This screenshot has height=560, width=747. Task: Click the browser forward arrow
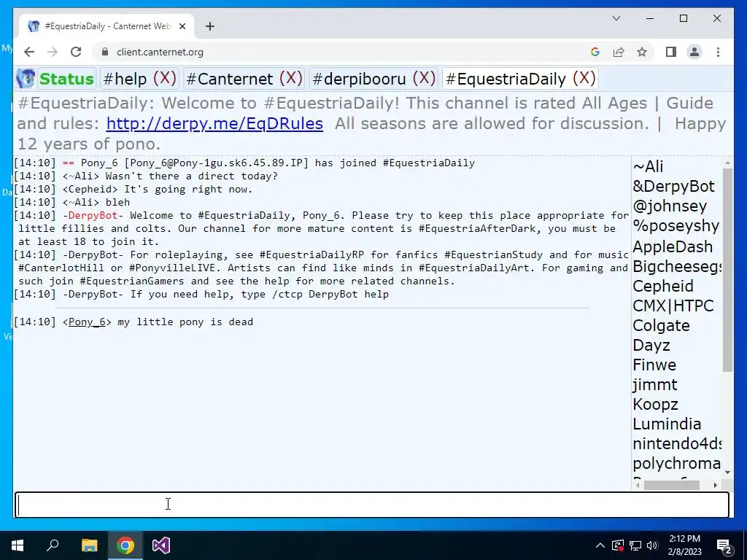click(x=53, y=52)
